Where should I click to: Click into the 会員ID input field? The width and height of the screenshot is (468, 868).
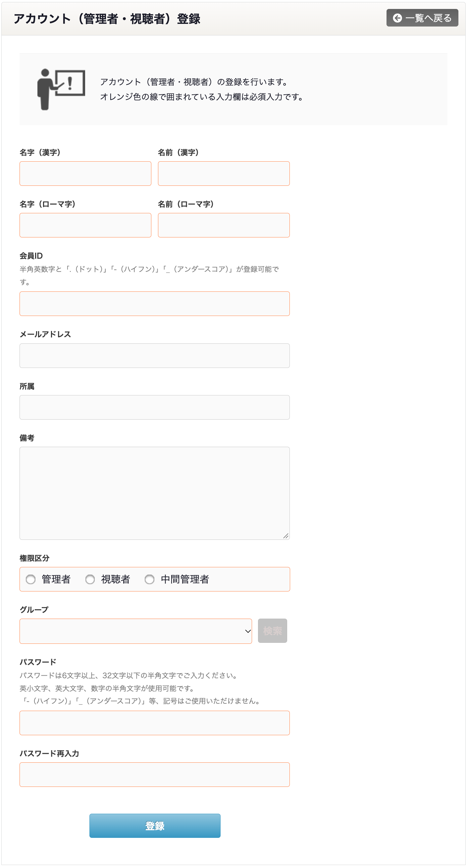(155, 304)
